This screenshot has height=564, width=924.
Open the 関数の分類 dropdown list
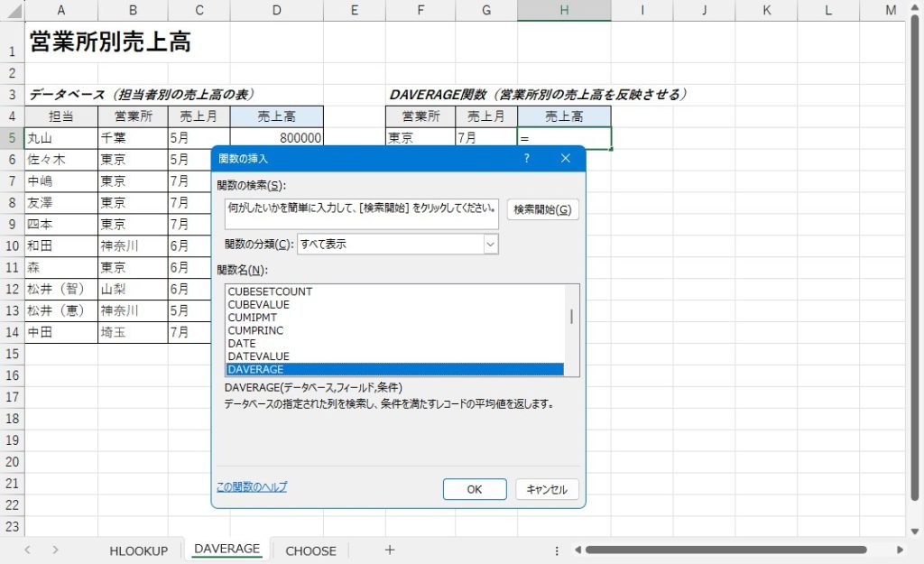490,244
